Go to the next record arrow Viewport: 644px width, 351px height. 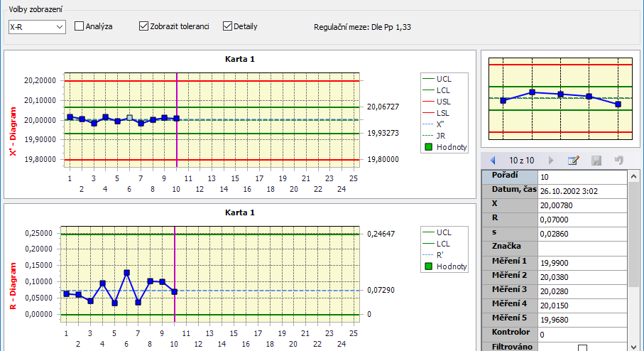550,161
